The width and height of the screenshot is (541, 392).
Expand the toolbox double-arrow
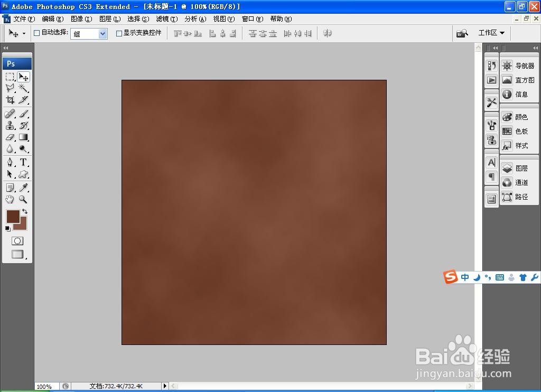(5, 48)
